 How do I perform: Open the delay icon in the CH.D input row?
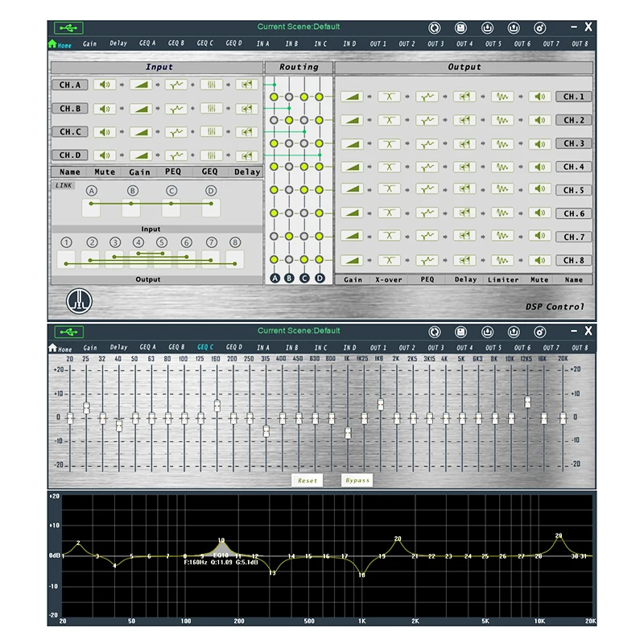[x=246, y=155]
